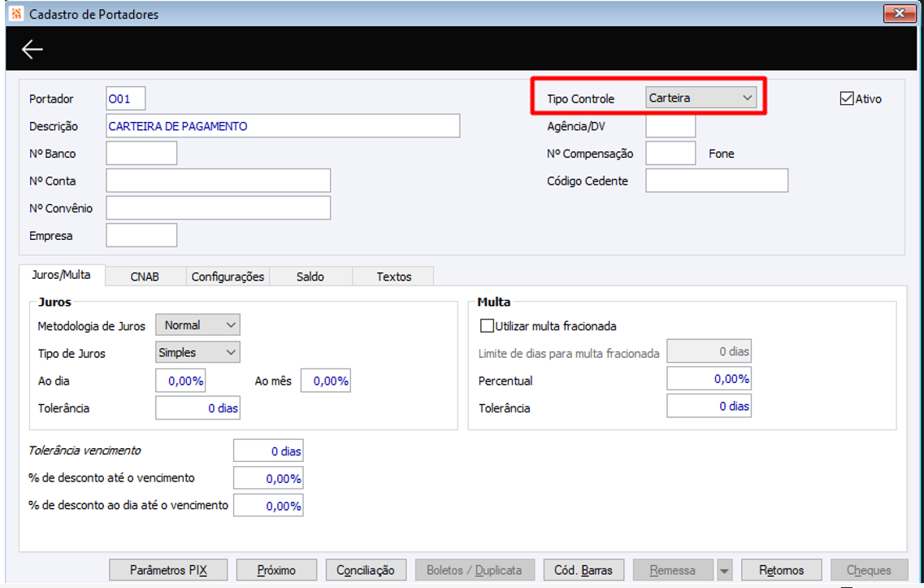The width and height of the screenshot is (924, 588).
Task: Open the Configurações tab
Action: click(x=228, y=277)
